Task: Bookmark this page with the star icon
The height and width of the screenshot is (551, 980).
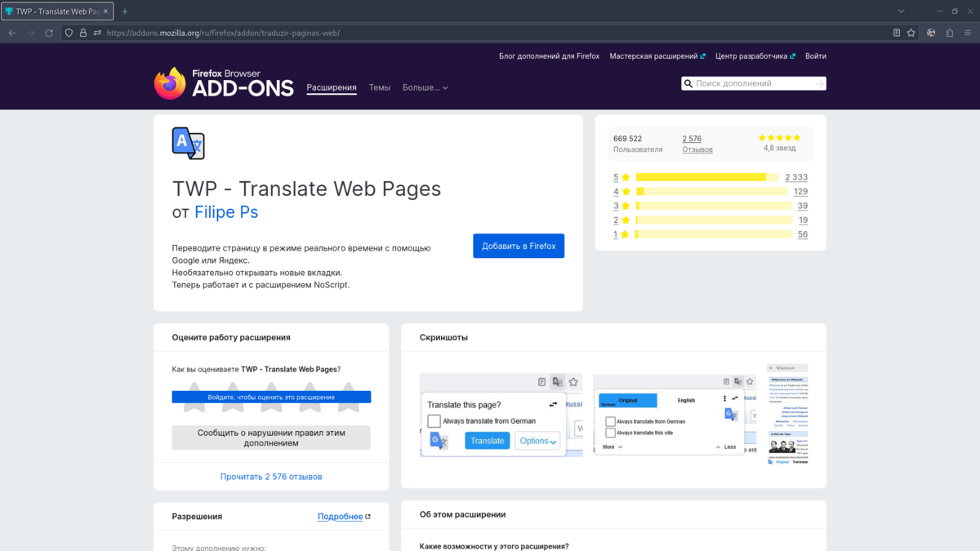Action: point(911,33)
